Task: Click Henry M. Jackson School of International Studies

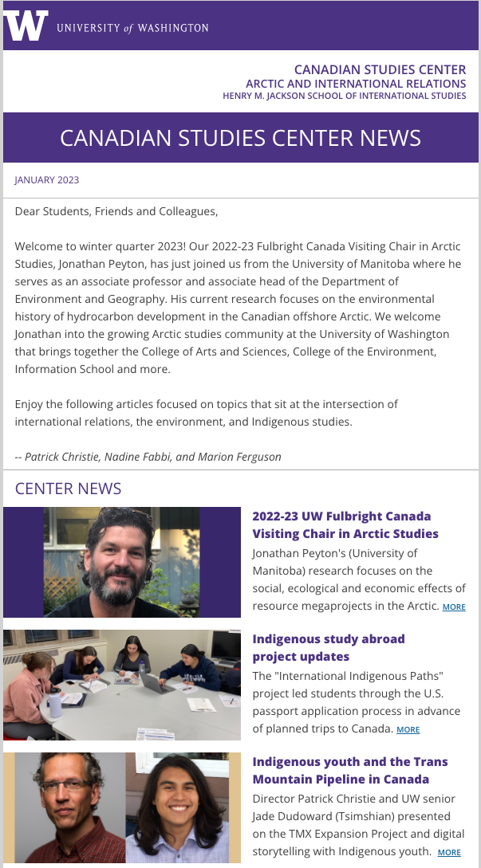Action: [x=344, y=96]
